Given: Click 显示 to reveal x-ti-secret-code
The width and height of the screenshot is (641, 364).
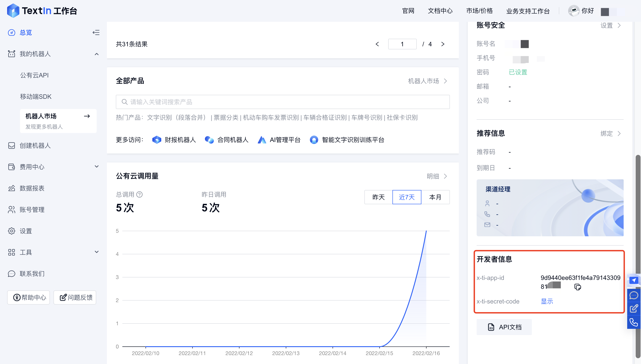Looking at the screenshot, I should [547, 301].
